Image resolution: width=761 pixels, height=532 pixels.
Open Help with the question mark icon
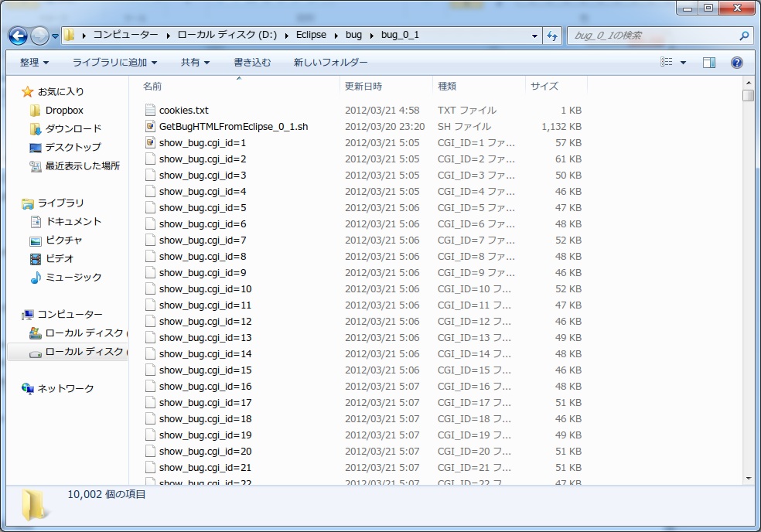click(x=737, y=62)
